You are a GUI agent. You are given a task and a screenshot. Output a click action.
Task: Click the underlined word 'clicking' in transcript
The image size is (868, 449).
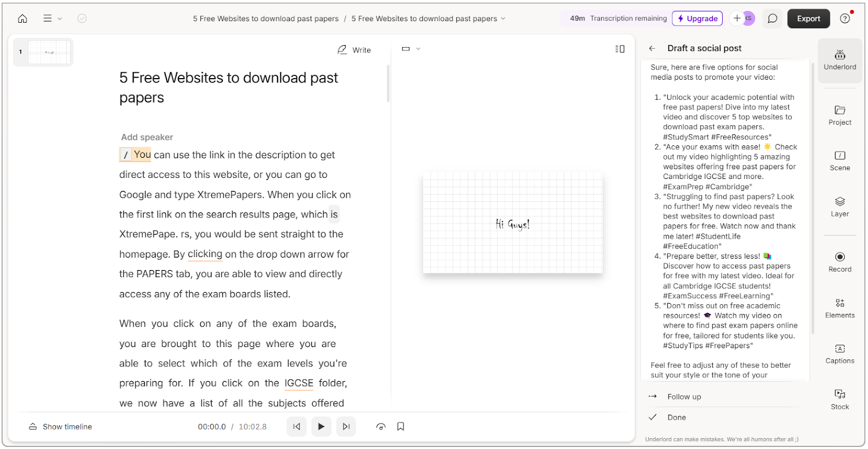(205, 254)
